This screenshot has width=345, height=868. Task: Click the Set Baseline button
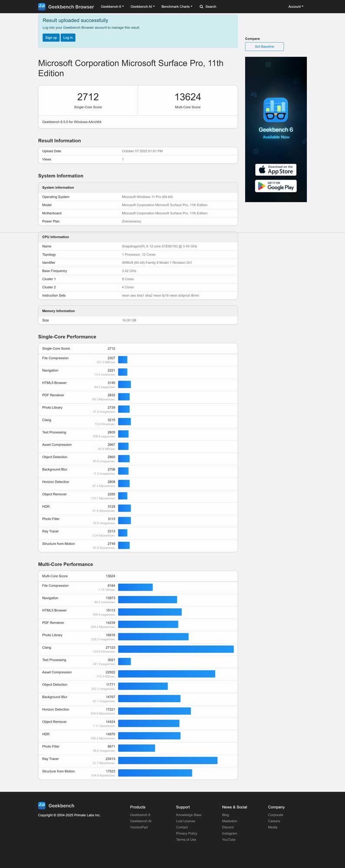click(x=264, y=46)
